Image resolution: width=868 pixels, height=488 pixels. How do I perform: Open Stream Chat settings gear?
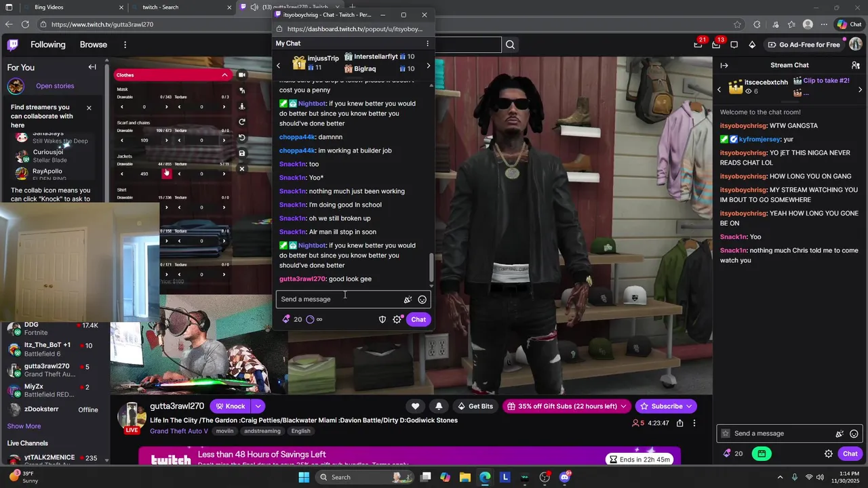click(829, 454)
